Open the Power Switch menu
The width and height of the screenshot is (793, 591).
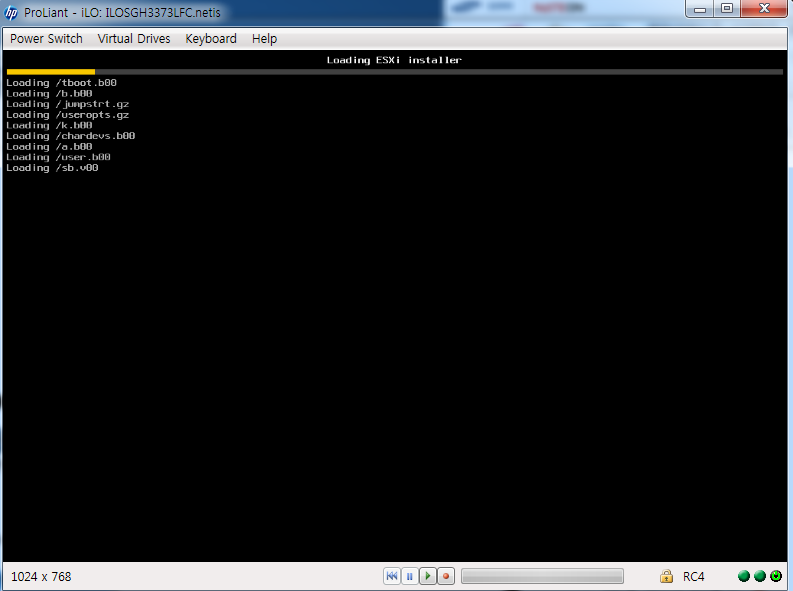(46, 39)
